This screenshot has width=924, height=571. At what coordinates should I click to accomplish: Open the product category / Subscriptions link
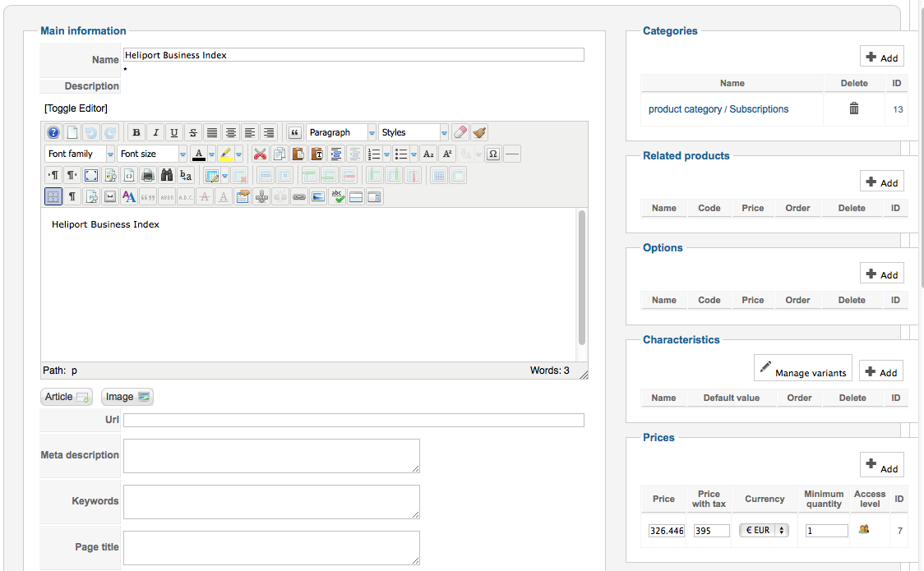[x=718, y=109]
